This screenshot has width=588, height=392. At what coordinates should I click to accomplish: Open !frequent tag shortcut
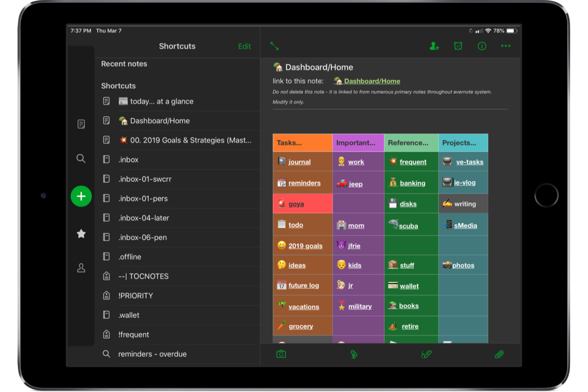[x=177, y=335]
